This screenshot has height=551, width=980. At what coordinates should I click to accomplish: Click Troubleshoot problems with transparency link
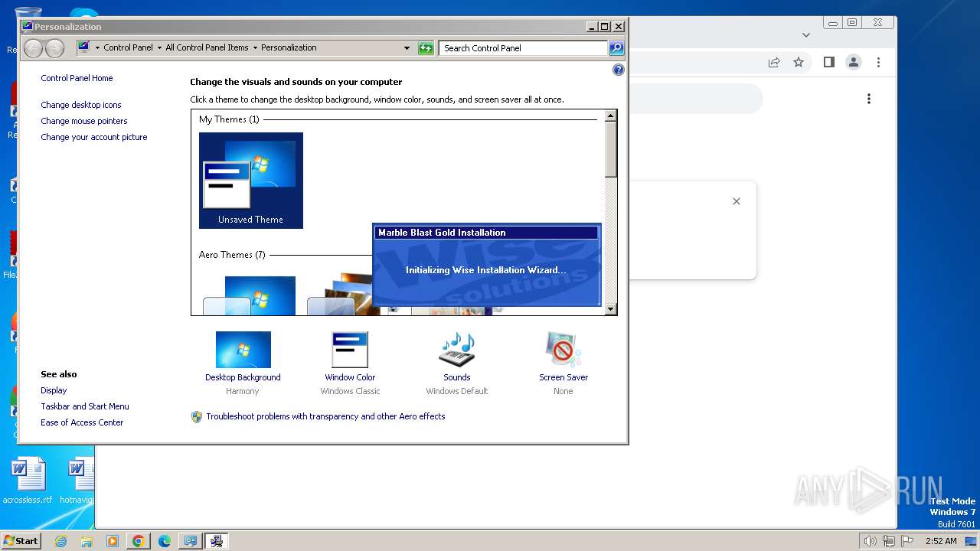pyautogui.click(x=325, y=416)
